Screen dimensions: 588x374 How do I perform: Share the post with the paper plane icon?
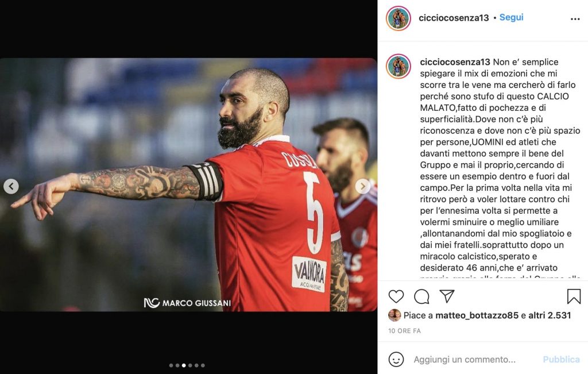447,296
